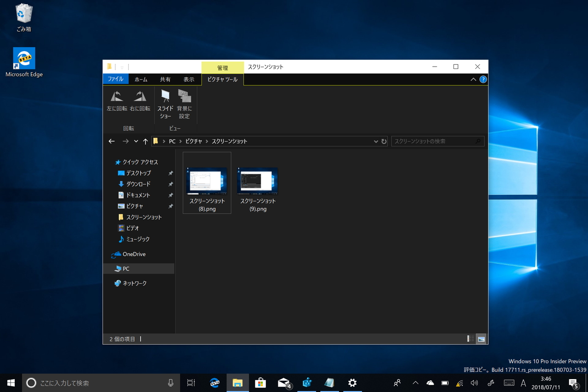Open ダウンロード in navigation pane
588x392 pixels.
[x=138, y=184]
